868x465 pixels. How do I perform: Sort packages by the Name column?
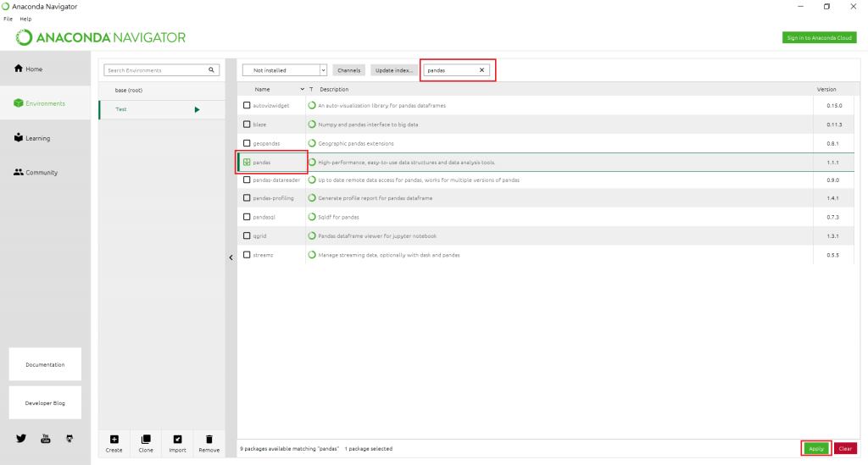point(263,89)
